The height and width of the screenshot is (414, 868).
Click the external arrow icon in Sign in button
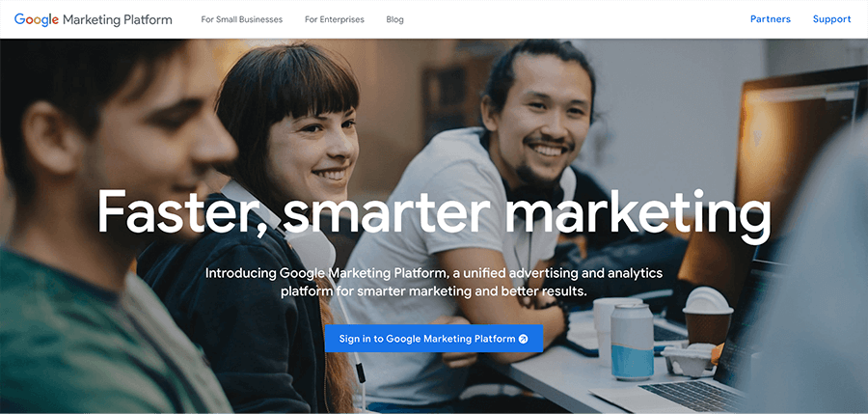[524, 339]
